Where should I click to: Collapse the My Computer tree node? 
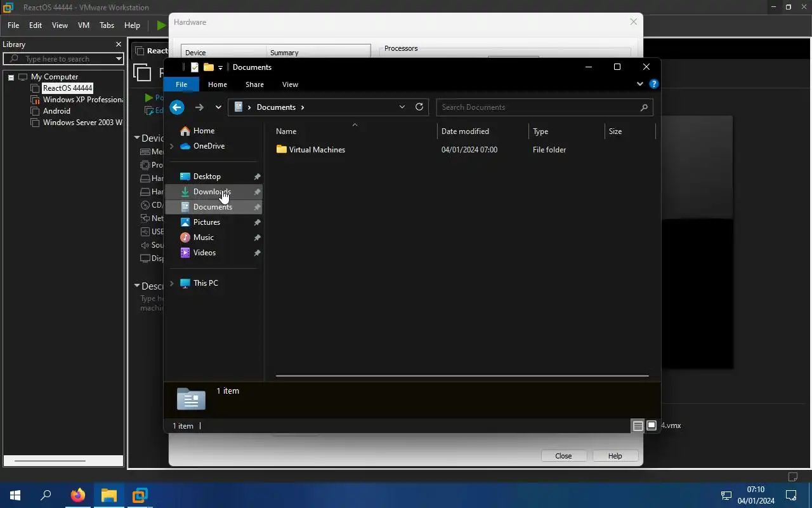(x=11, y=77)
